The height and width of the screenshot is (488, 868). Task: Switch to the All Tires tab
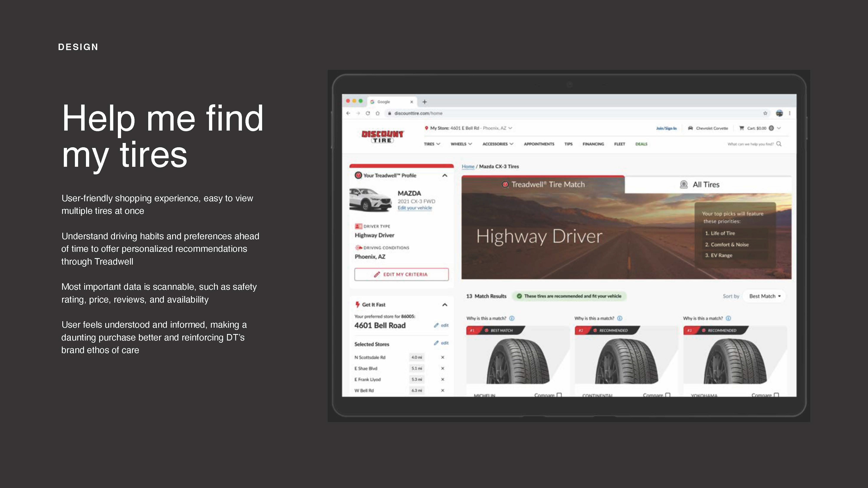[706, 185]
